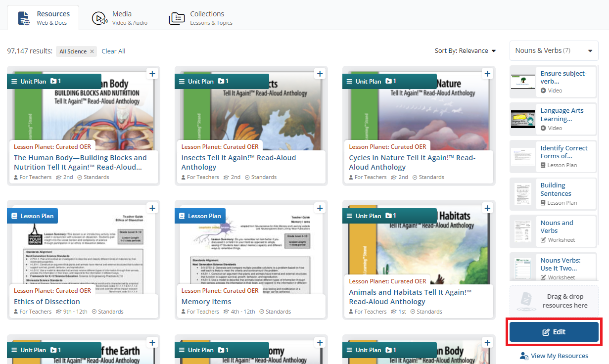Add Memory Items with plus icon
The width and height of the screenshot is (609, 364).
pyautogui.click(x=320, y=208)
